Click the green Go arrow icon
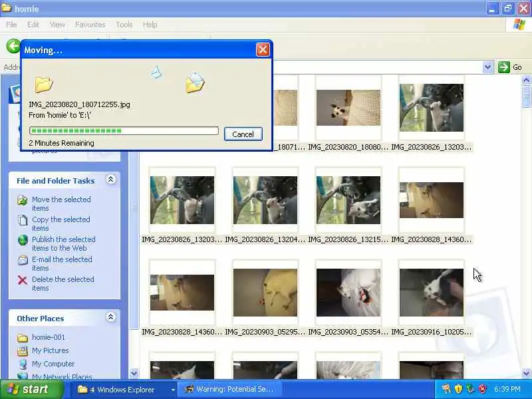The image size is (532, 399). pos(504,67)
